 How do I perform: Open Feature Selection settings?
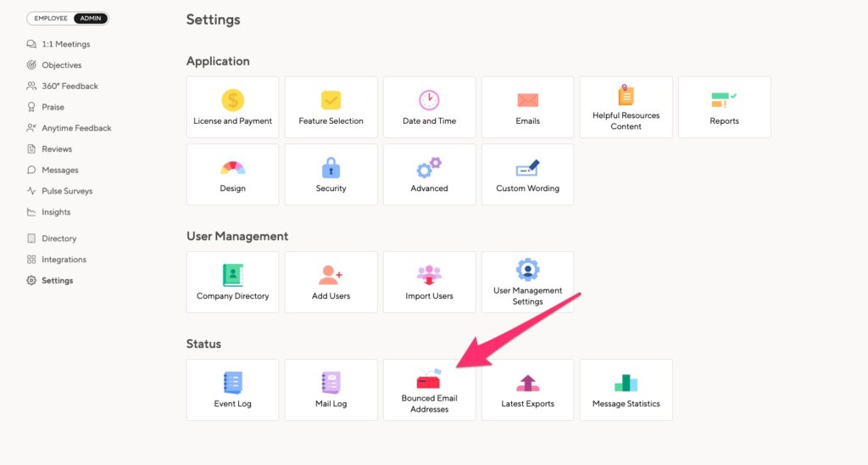pyautogui.click(x=331, y=107)
